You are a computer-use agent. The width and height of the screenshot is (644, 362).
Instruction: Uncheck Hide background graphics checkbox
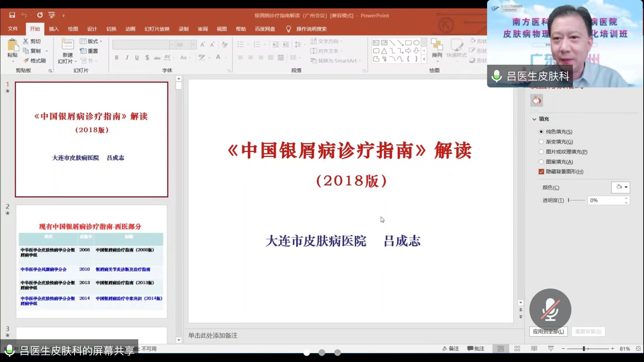coord(541,172)
